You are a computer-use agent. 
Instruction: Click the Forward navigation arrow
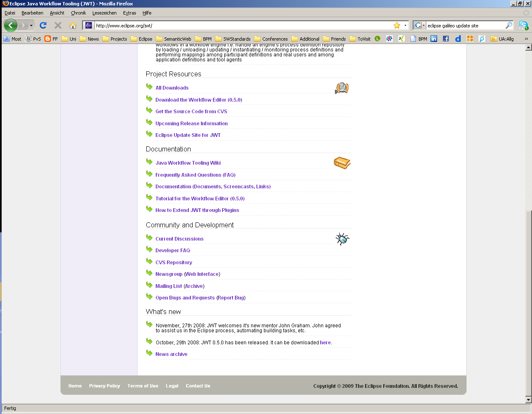point(23,26)
